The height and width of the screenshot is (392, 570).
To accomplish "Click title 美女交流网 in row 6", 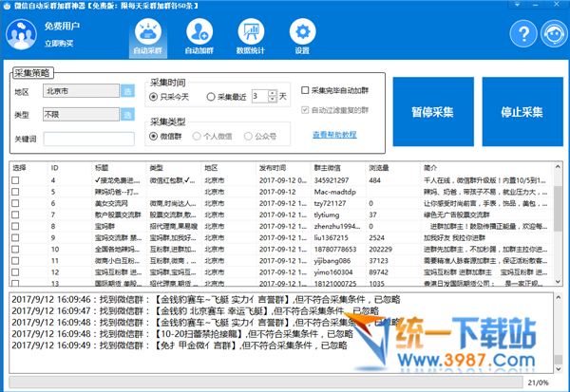I will 111,203.
